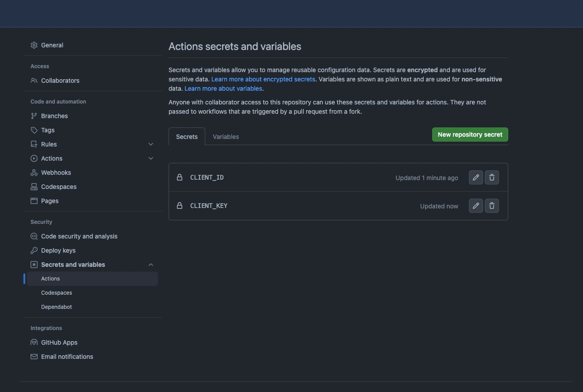Click the gear icon next to General
The image size is (583, 392).
tap(34, 45)
